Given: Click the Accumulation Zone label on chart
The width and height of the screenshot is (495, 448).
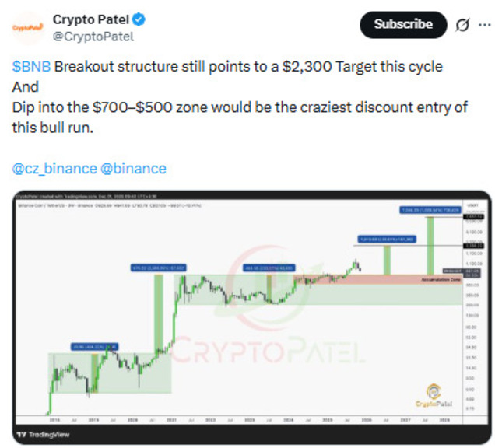Looking at the screenshot, I should tap(440, 278).
